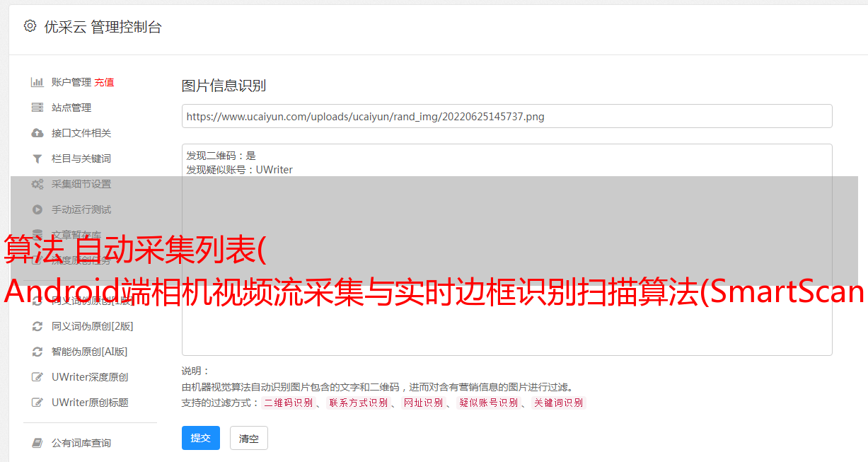The height and width of the screenshot is (462, 868).
Task: Click the filter icon beside 栏目与关键词
Action: (x=37, y=158)
